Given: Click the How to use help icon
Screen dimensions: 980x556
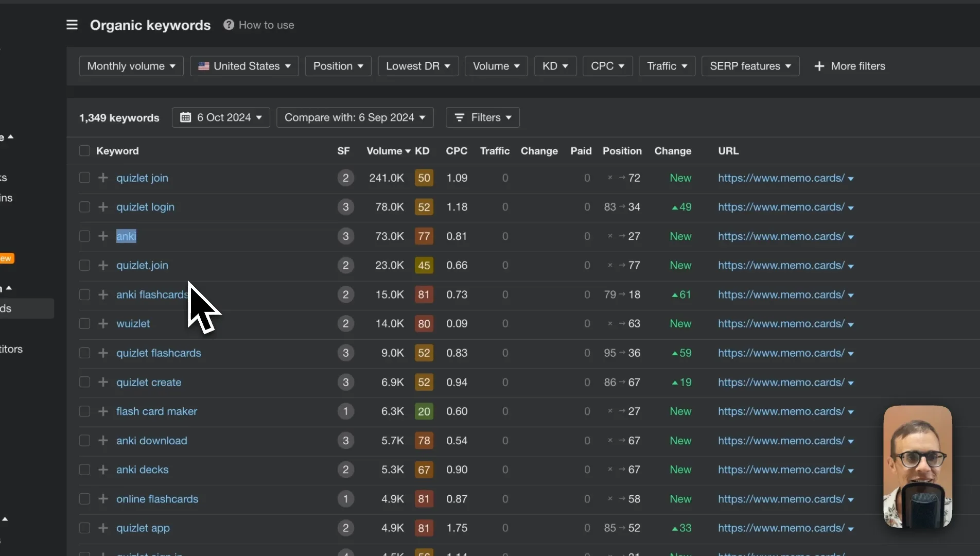Looking at the screenshot, I should (229, 25).
